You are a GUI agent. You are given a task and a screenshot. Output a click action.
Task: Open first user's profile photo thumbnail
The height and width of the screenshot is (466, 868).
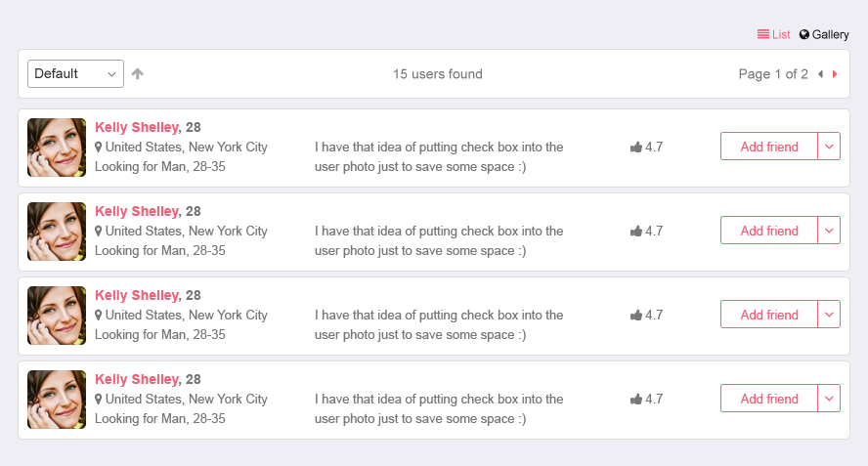[57, 148]
